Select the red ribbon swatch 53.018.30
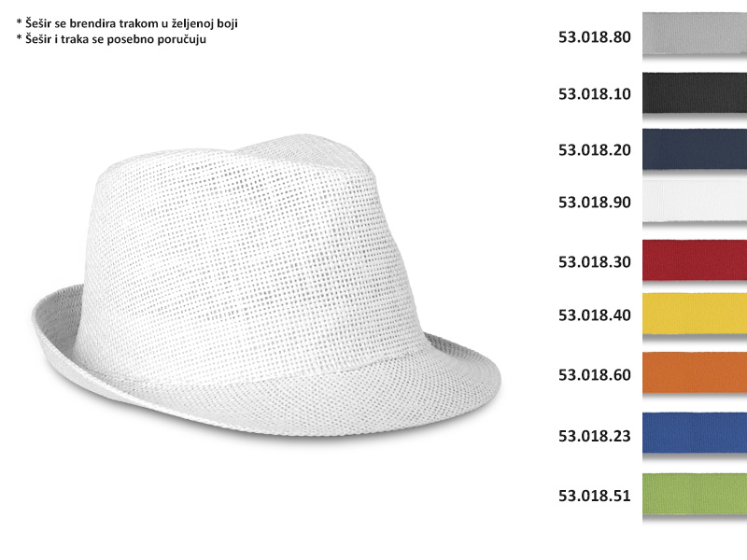This screenshot has height=560, width=747. [695, 260]
